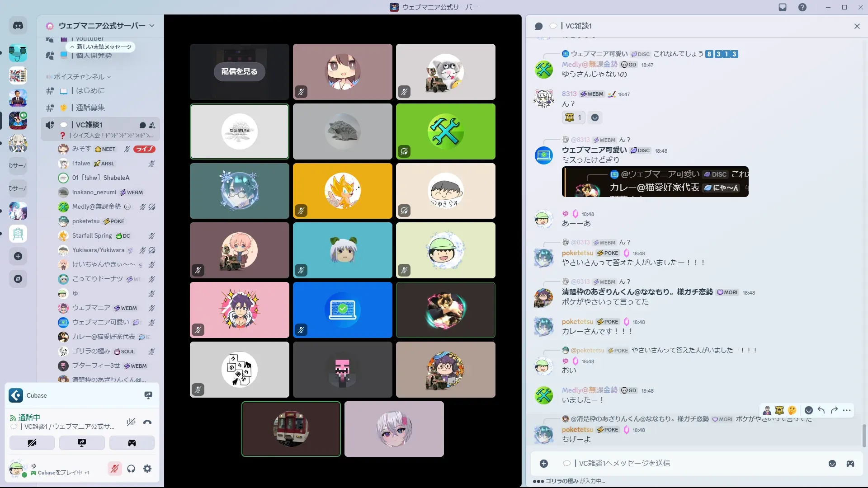Open the はじめに channel

(x=90, y=90)
